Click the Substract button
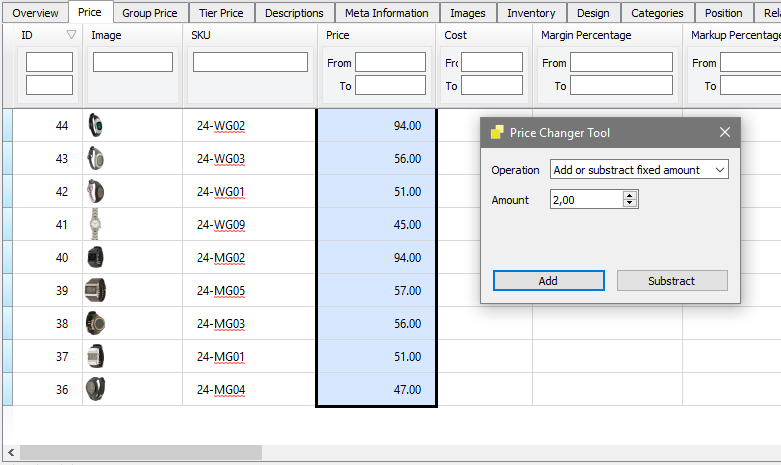781x465 pixels. tap(671, 281)
